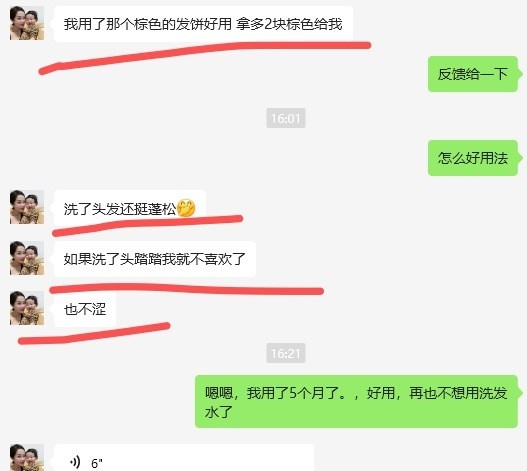
Task: Click the text 拿多2块棕色给我 in first message
Action: click(x=289, y=24)
